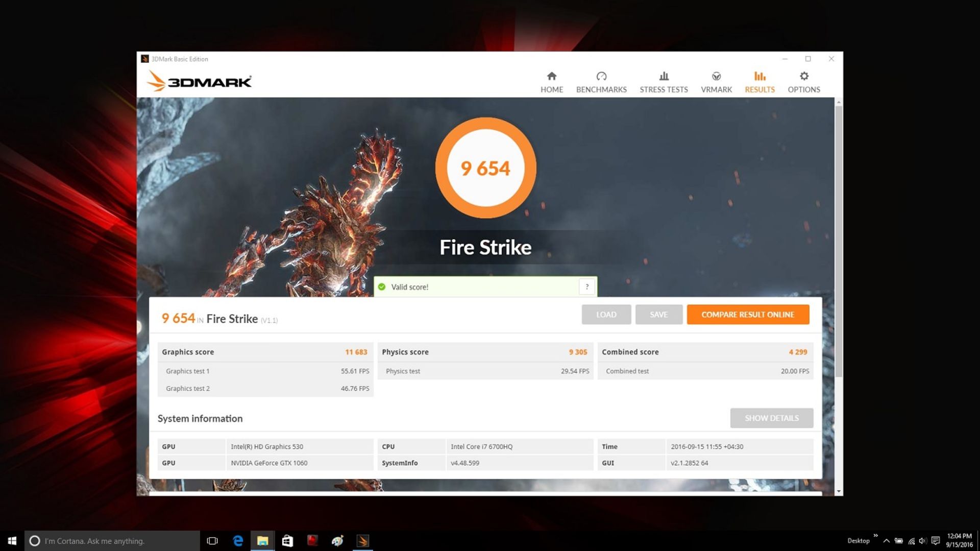This screenshot has width=980, height=551.
Task: Open the Windows Start menu
Action: click(x=12, y=541)
